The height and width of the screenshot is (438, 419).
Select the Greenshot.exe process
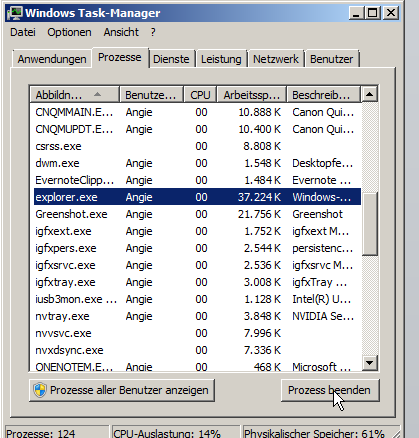197,214
